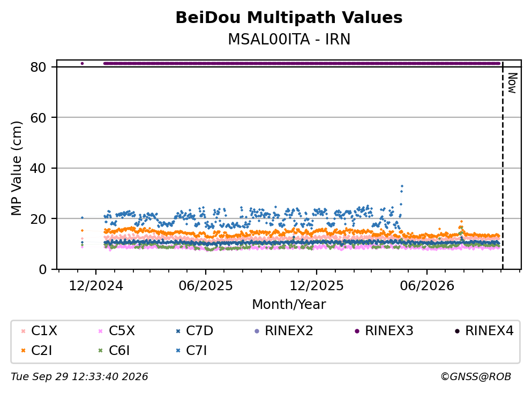
Task: Select the C7D legend label
Action: click(x=199, y=331)
